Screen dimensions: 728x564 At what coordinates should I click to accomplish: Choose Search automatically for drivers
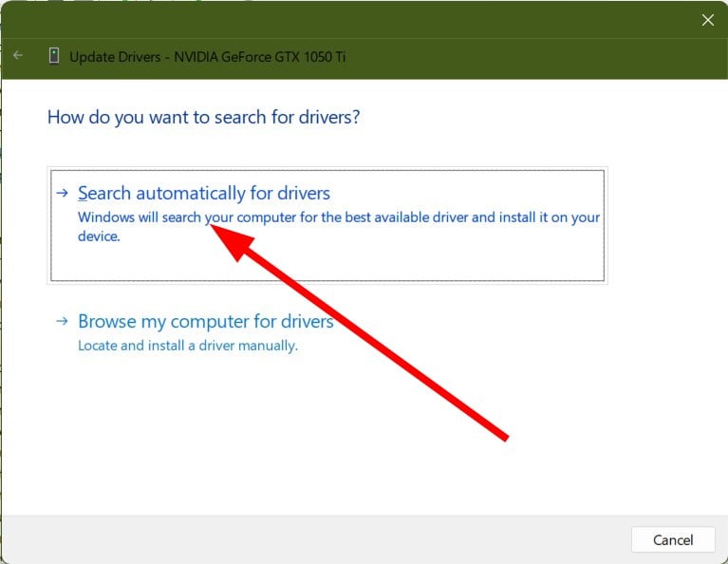coord(327,225)
